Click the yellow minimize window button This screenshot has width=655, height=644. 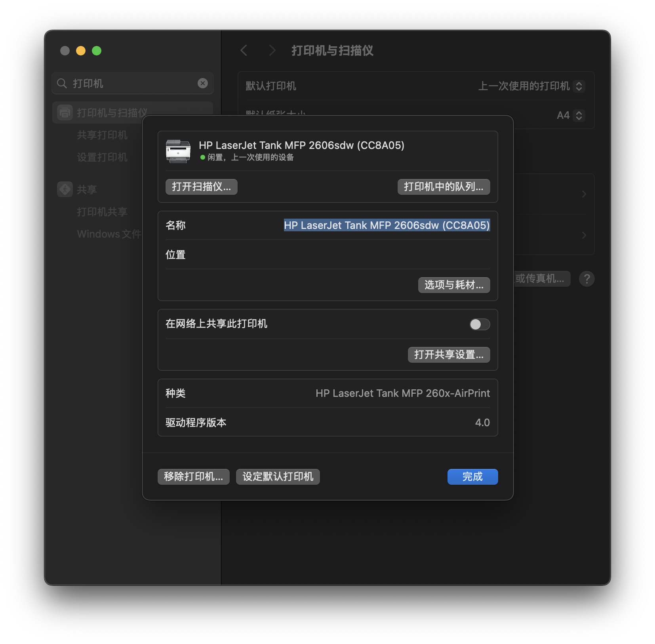click(81, 51)
